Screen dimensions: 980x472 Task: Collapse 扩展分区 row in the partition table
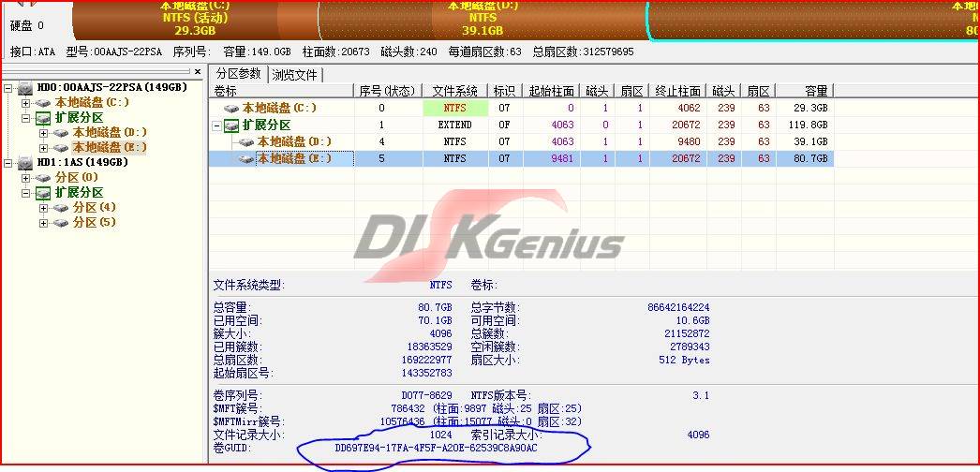tap(217, 125)
